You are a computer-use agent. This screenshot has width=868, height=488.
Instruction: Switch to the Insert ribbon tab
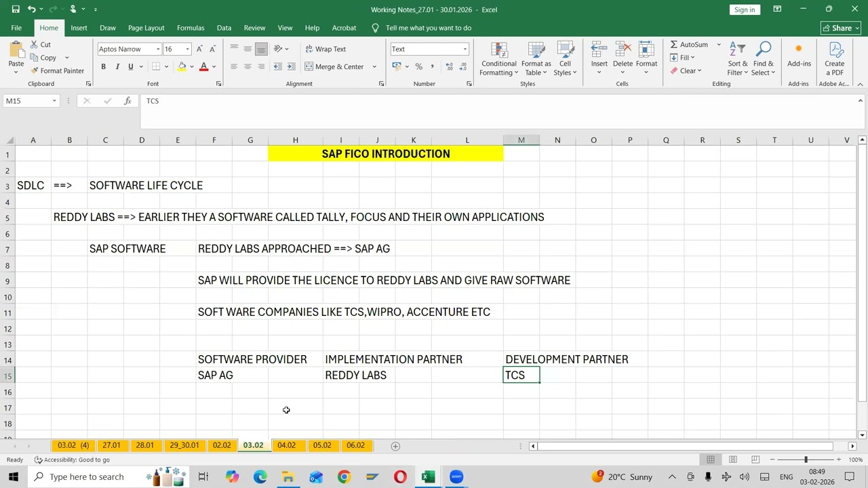point(79,28)
